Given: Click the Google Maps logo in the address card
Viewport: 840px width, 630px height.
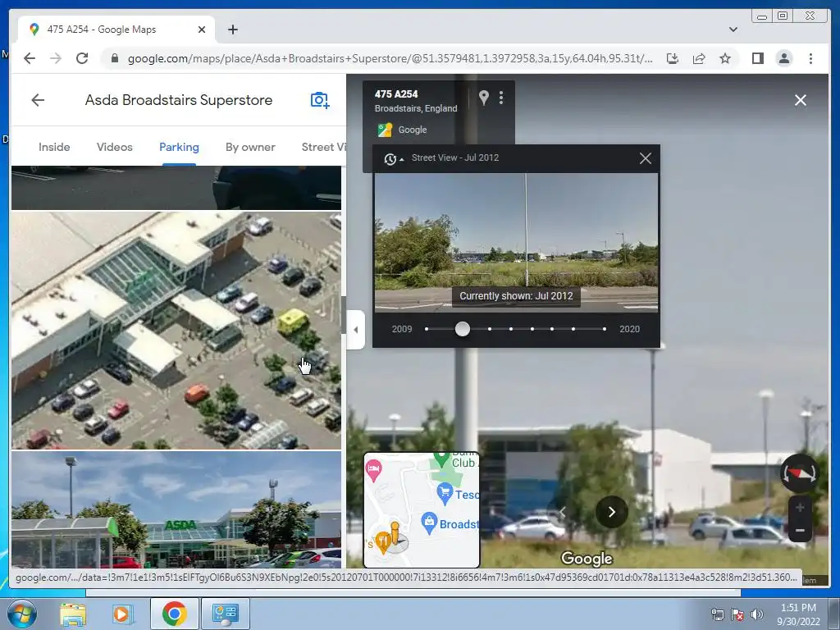Looking at the screenshot, I should pos(385,130).
